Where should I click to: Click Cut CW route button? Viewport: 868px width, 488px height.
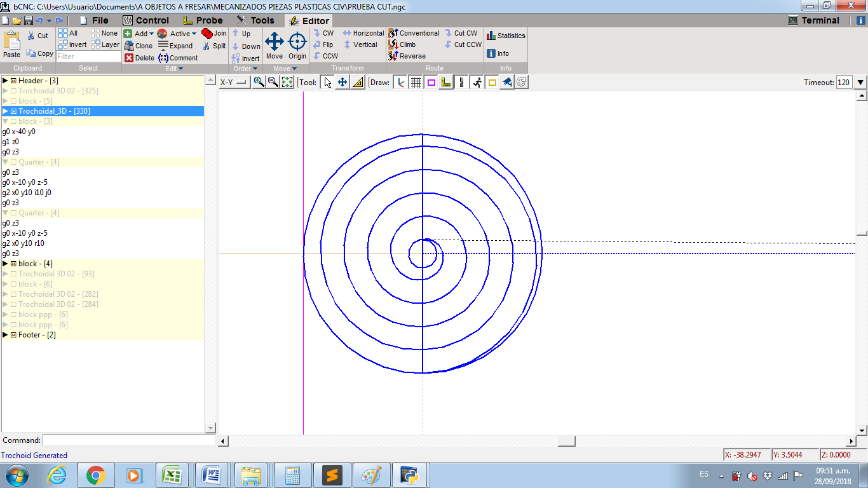461,33
